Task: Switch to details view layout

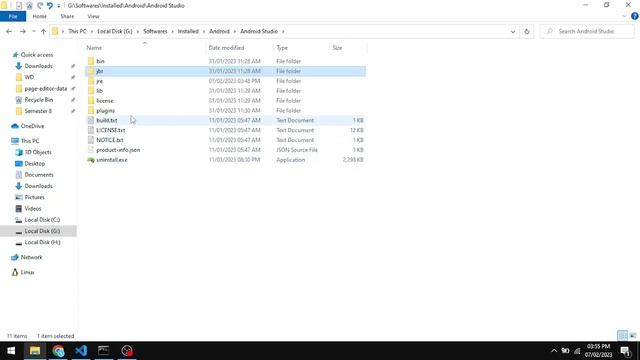Action: (x=622, y=336)
